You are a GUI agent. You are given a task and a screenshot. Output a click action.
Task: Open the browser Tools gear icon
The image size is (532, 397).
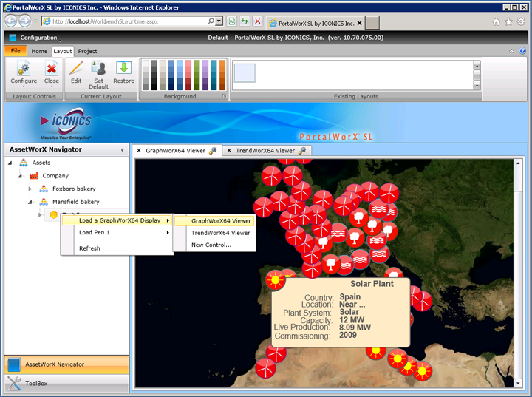click(x=521, y=22)
